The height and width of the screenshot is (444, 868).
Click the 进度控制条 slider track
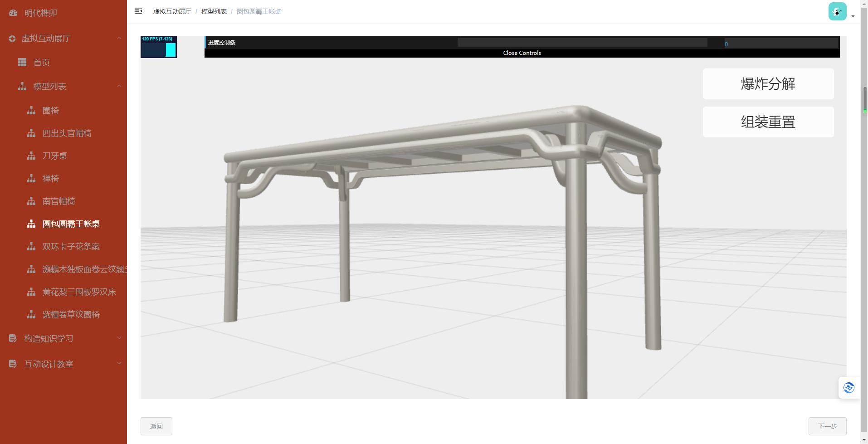point(582,43)
